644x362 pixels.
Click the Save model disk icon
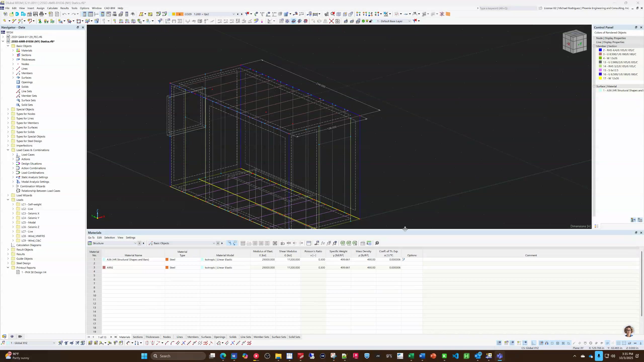35,14
